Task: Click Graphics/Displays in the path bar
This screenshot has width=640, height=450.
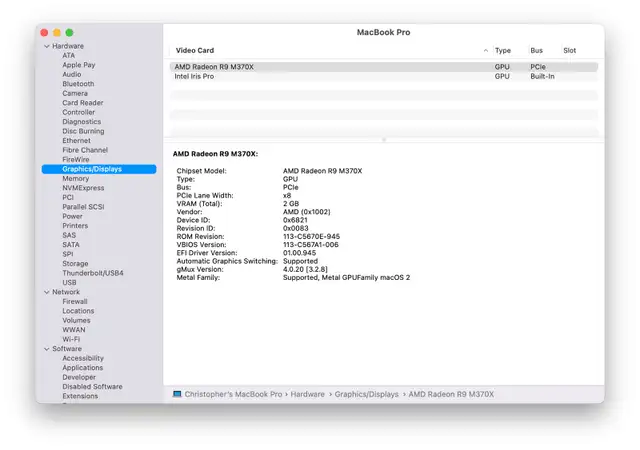Action: [x=367, y=394]
